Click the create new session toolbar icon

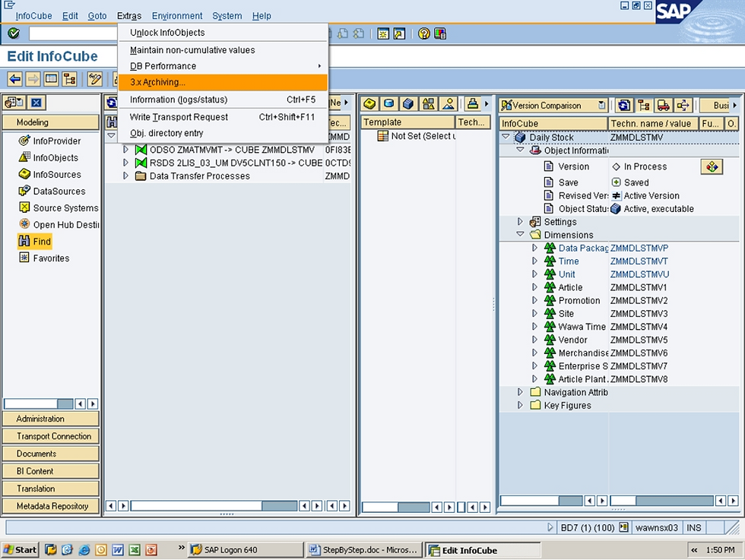point(383,33)
